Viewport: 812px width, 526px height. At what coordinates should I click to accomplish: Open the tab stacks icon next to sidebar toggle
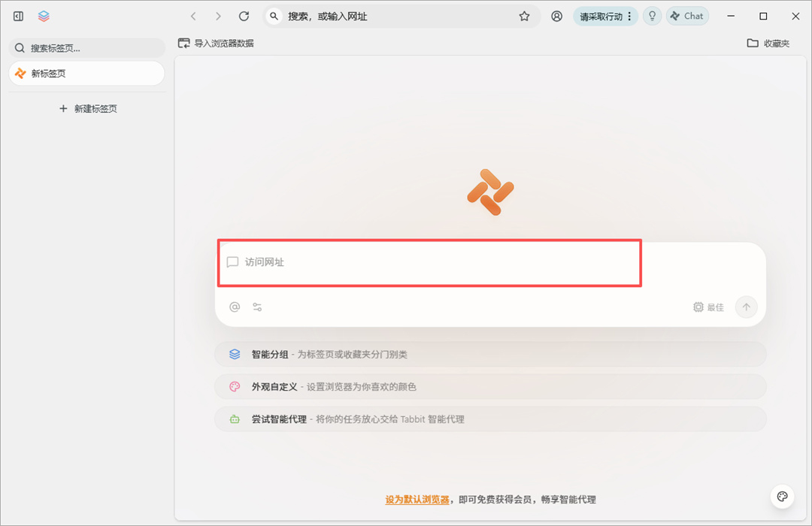click(43, 16)
